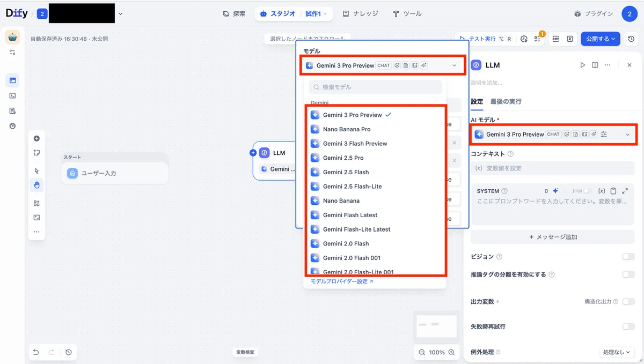Open the プラグイン page
Viewport: 644px width, 364px height.
(x=593, y=14)
